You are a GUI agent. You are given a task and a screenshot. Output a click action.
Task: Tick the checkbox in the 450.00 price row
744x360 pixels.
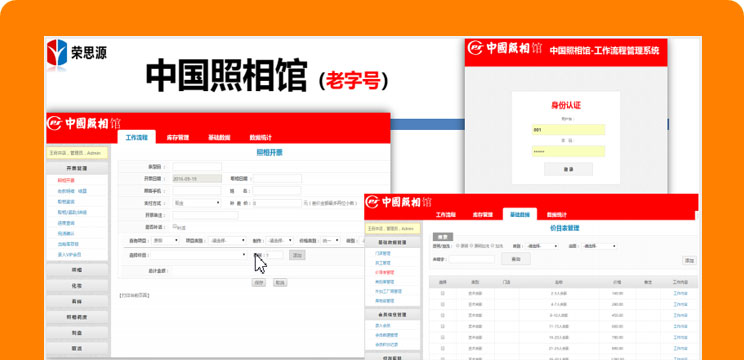tap(443, 315)
